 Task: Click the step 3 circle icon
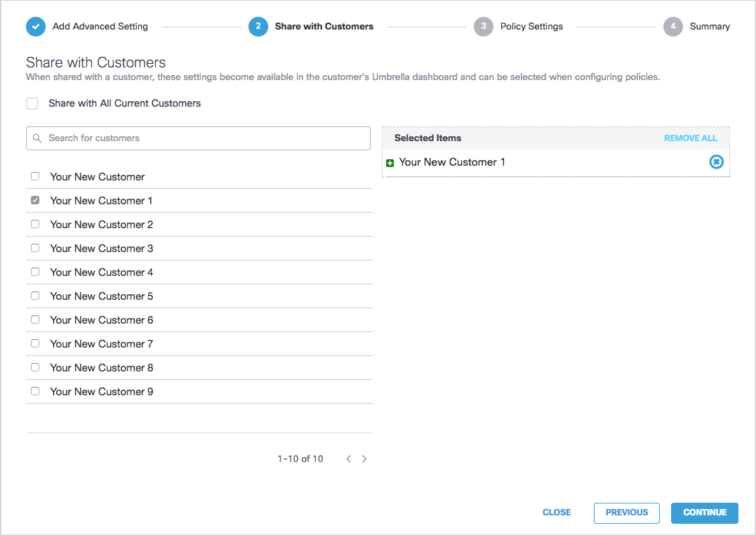pyautogui.click(x=483, y=27)
